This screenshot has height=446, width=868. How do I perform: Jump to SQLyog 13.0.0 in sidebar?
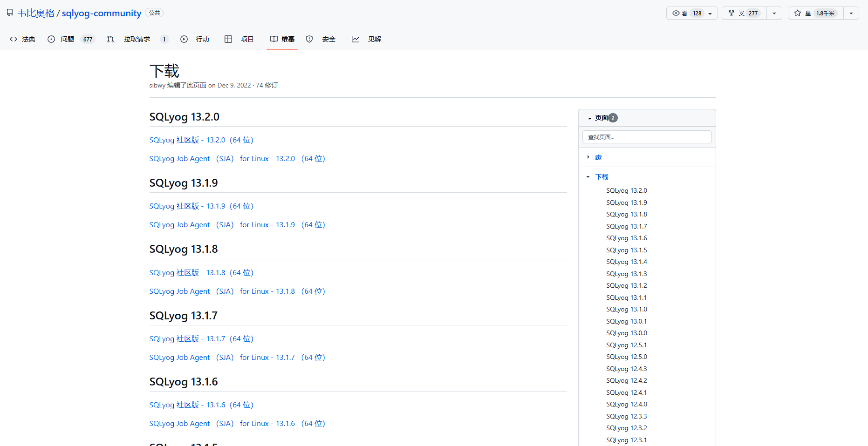click(627, 333)
